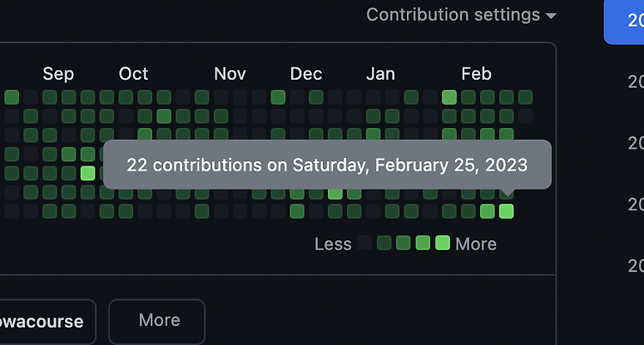Viewport: 644px width, 345px height.
Task: Click the bright top-row cell left of Dec
Action: click(278, 97)
